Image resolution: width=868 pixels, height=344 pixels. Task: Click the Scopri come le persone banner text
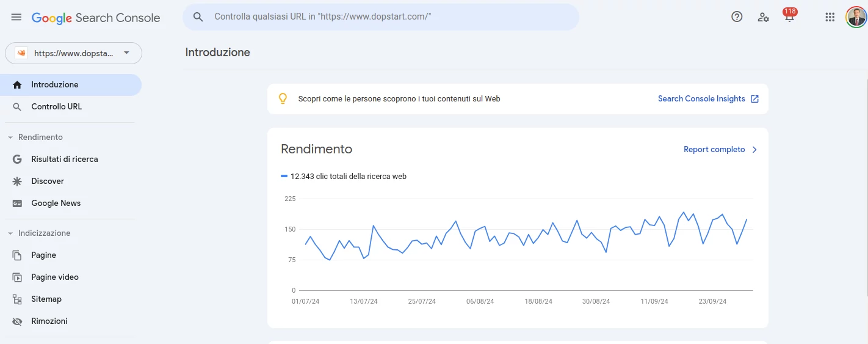(x=399, y=99)
